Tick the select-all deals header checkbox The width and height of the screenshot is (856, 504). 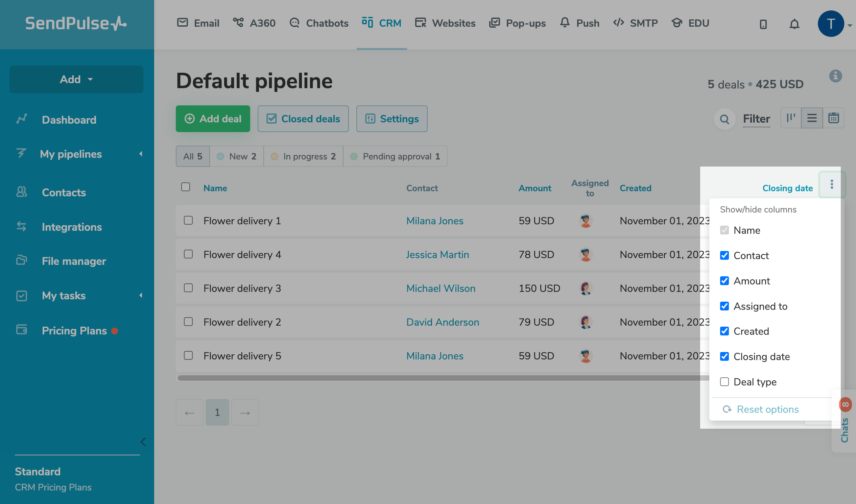[x=186, y=187]
